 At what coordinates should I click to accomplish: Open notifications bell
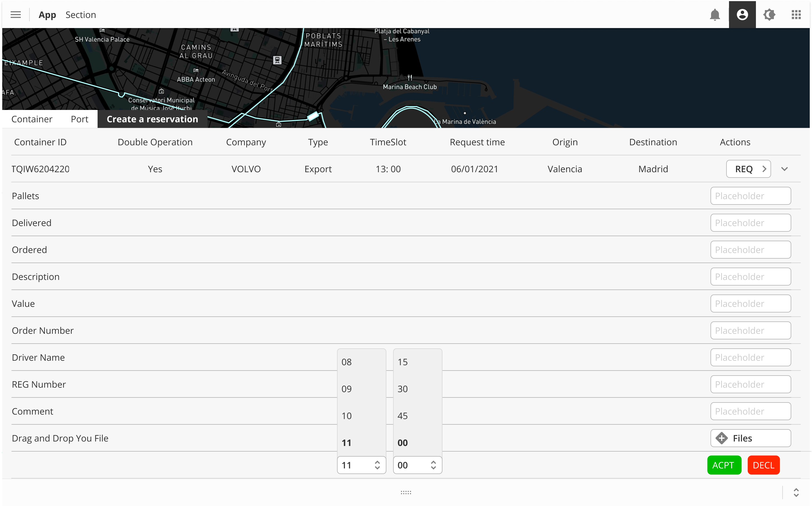point(715,15)
